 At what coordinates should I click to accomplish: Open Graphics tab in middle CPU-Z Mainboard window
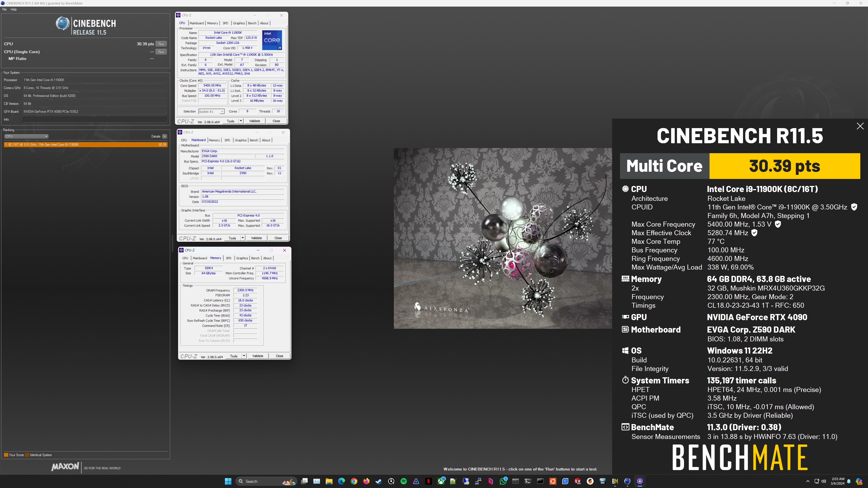coord(241,140)
